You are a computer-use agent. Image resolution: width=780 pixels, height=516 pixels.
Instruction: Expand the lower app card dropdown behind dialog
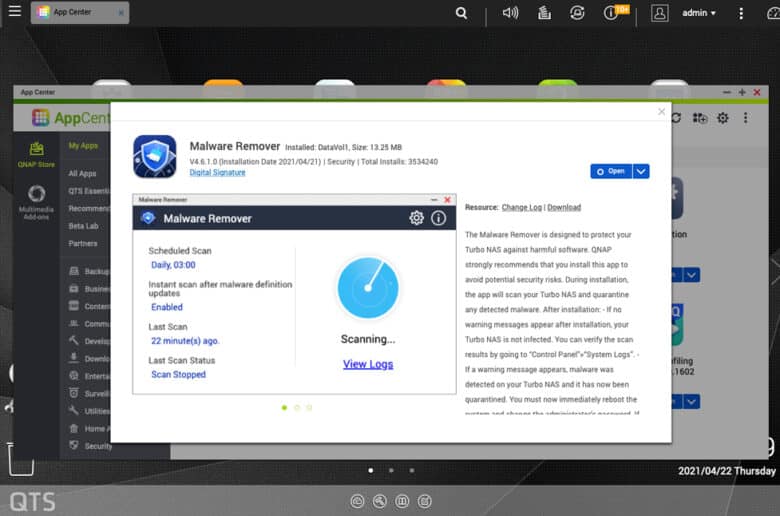point(691,402)
